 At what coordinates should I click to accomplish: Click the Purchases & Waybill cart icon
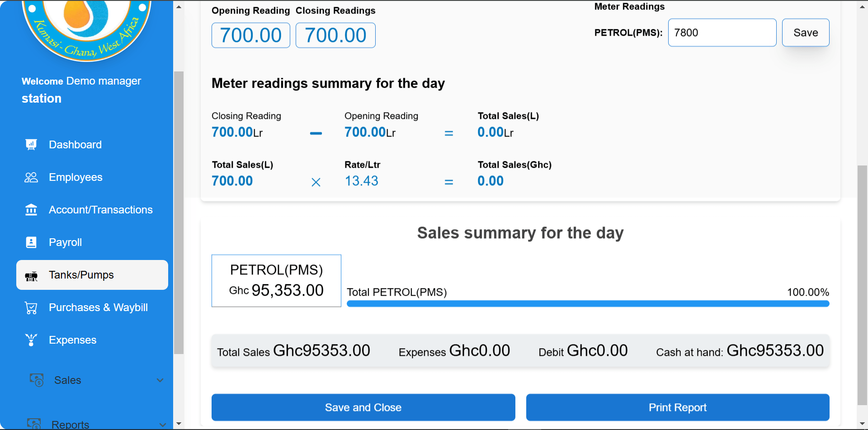(31, 307)
